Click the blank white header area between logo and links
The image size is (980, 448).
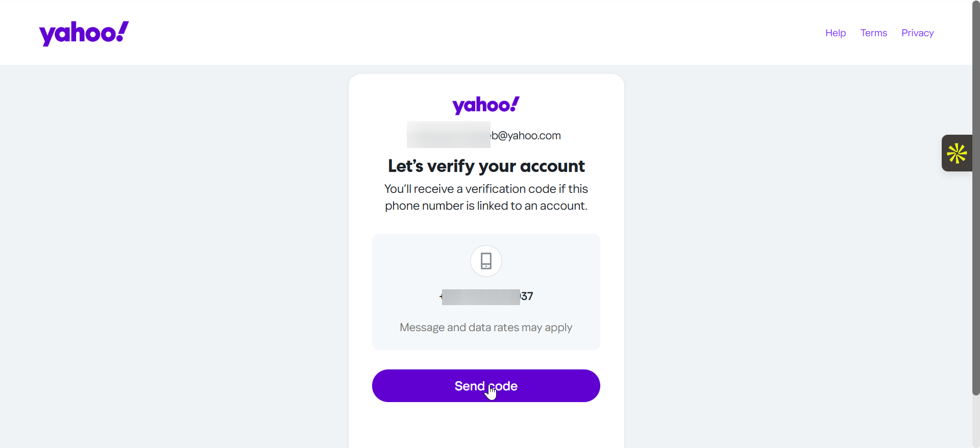459,33
